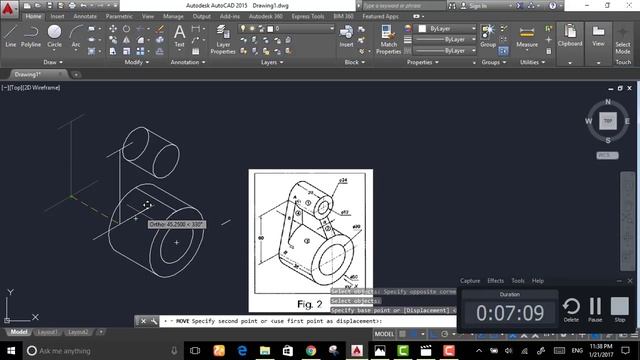
Task: Toggle polar tracking in status bar
Action: click(444, 334)
